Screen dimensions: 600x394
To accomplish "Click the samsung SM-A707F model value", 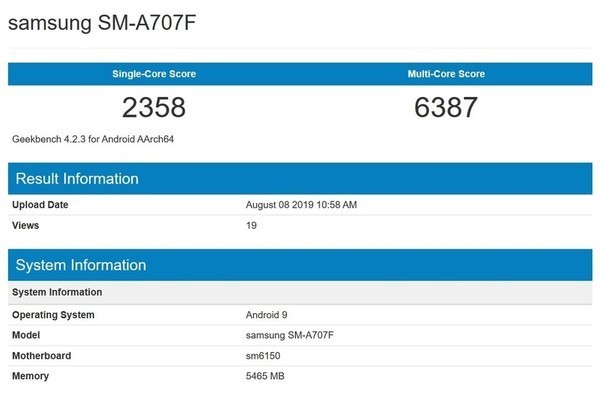I will pyautogui.click(x=290, y=335).
